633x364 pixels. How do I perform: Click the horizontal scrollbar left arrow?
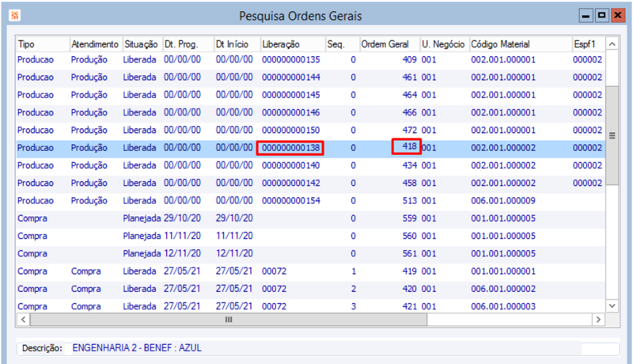point(24,320)
